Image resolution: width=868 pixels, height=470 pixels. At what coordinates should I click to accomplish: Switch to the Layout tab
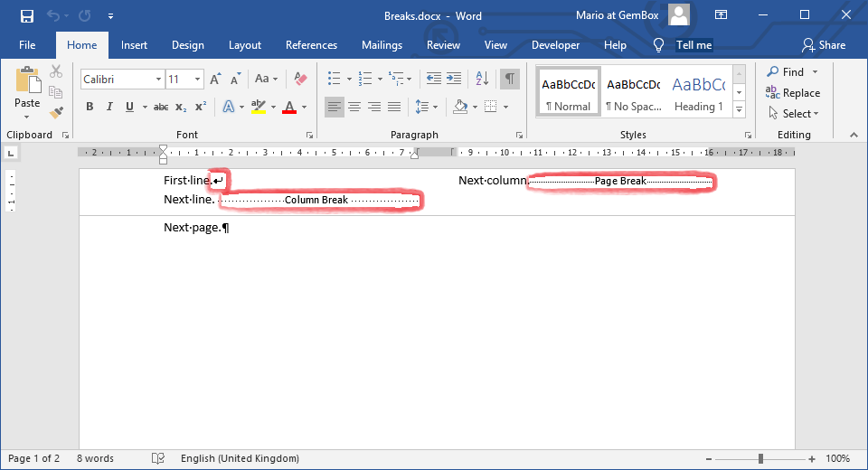pos(244,45)
